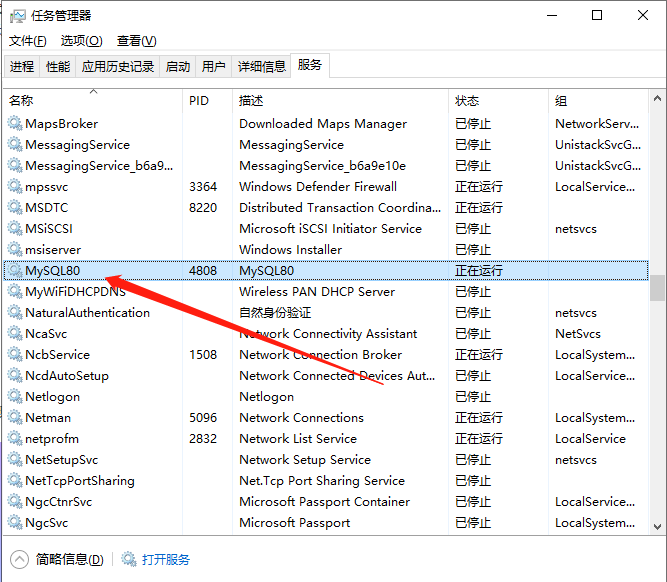Switch to the 进程 tab
Screen dimensions: 667x582
[22, 66]
